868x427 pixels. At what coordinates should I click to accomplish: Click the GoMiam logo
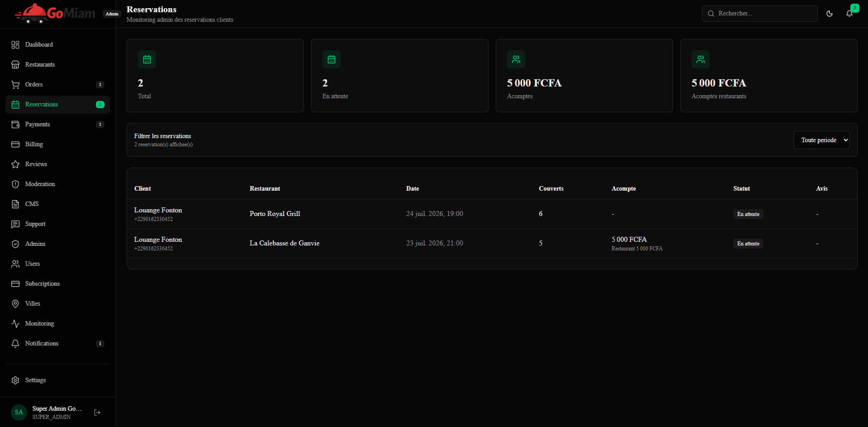pyautogui.click(x=55, y=14)
